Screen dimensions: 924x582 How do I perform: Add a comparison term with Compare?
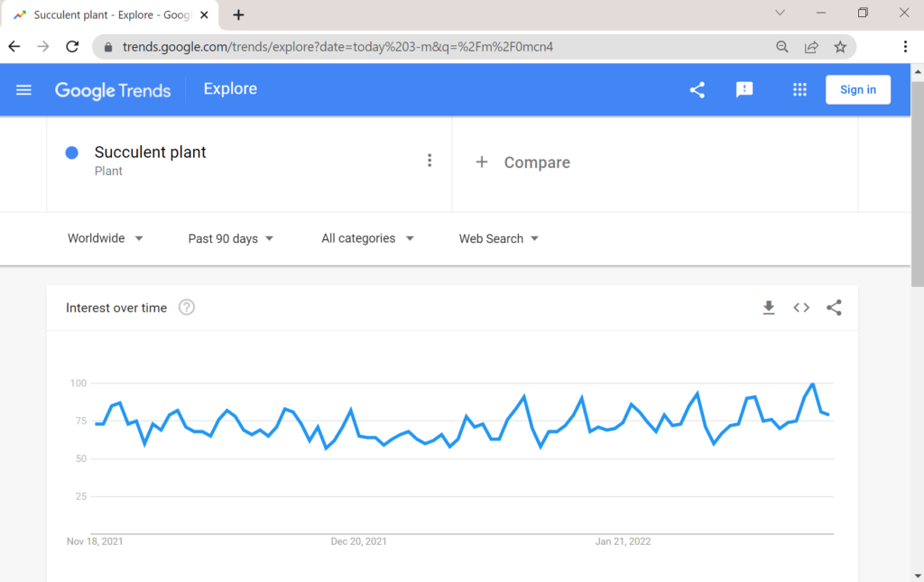523,162
